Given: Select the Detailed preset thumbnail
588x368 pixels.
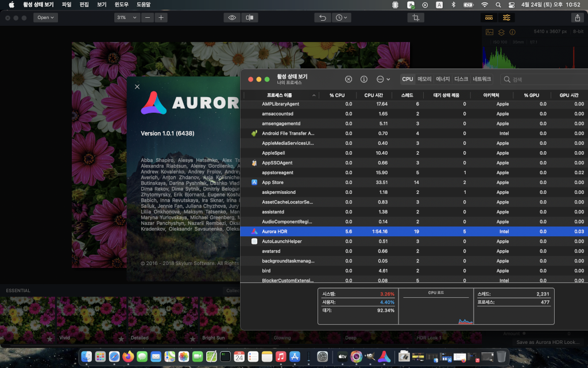Looking at the screenshot, I should 163,320.
